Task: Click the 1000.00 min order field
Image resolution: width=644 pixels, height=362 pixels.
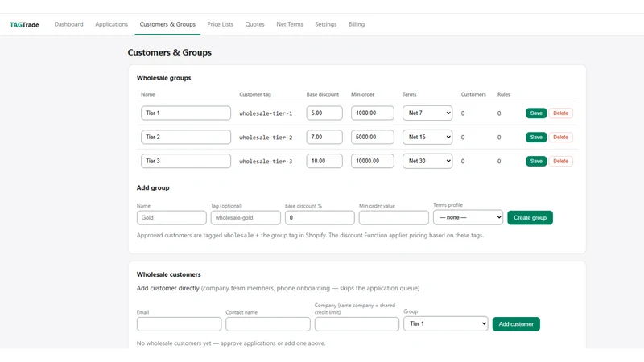Action: click(373, 113)
